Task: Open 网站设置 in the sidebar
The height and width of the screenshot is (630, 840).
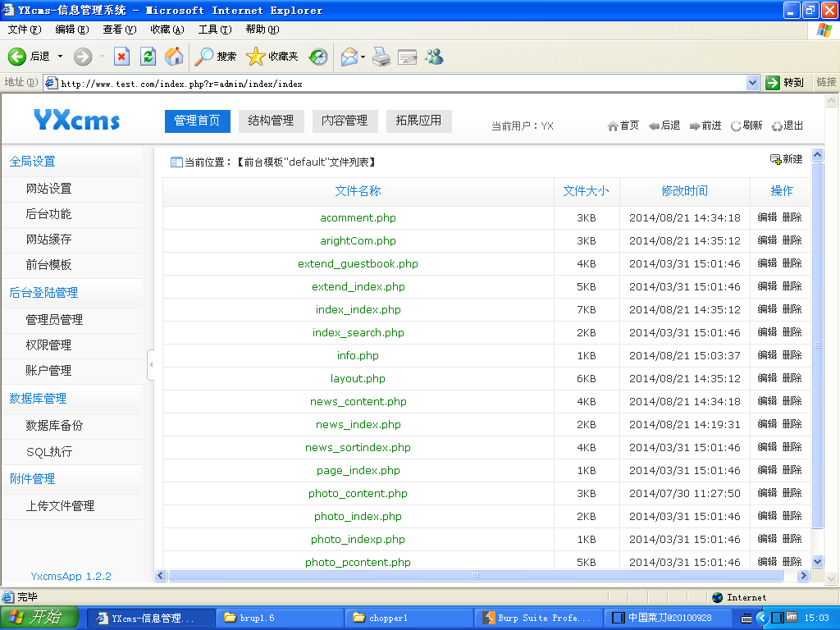Action: (48, 189)
